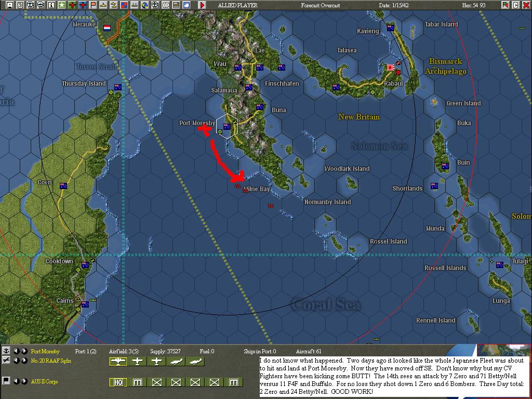Click red plane on blue background icon

tap(83, 5)
